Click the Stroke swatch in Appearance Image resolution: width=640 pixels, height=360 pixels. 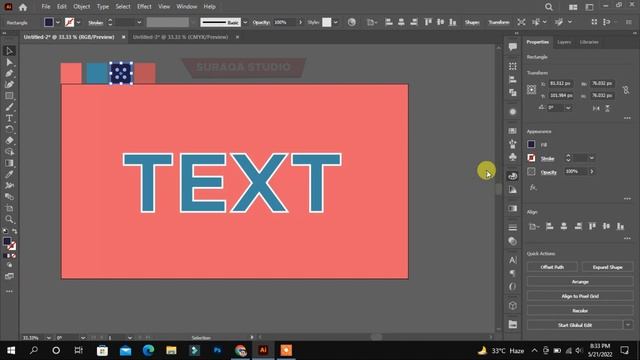pyautogui.click(x=531, y=158)
